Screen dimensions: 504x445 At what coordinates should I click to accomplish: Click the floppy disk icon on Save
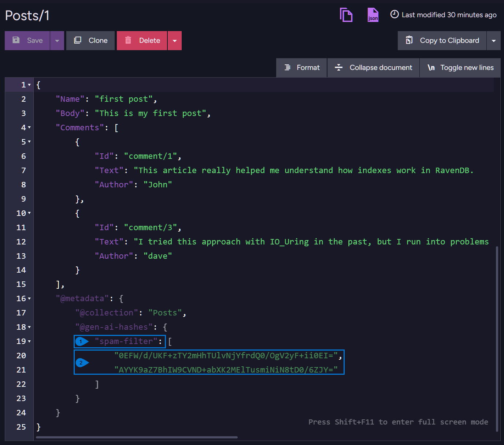tap(16, 40)
